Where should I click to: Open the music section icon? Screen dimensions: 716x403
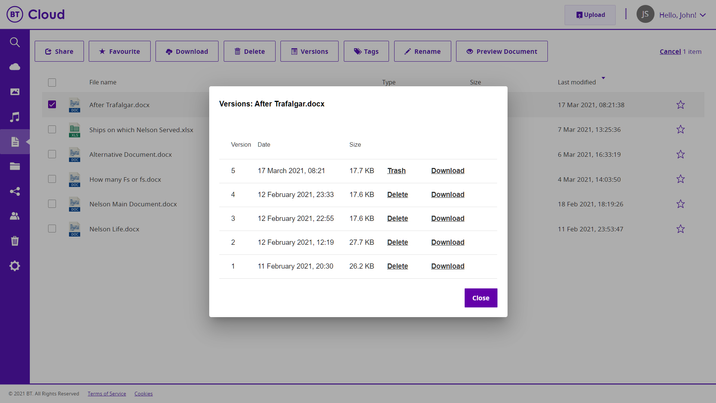tap(15, 117)
